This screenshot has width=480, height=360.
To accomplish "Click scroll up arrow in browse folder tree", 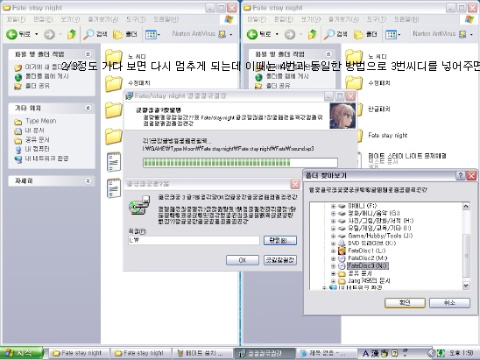I will [x=466, y=206].
